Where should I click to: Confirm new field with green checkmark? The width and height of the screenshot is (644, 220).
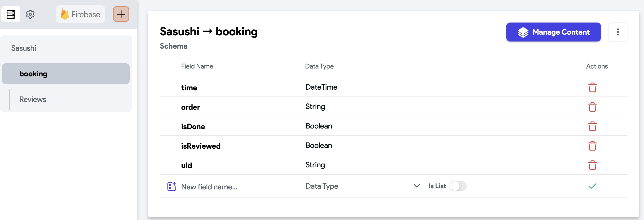[x=592, y=186]
